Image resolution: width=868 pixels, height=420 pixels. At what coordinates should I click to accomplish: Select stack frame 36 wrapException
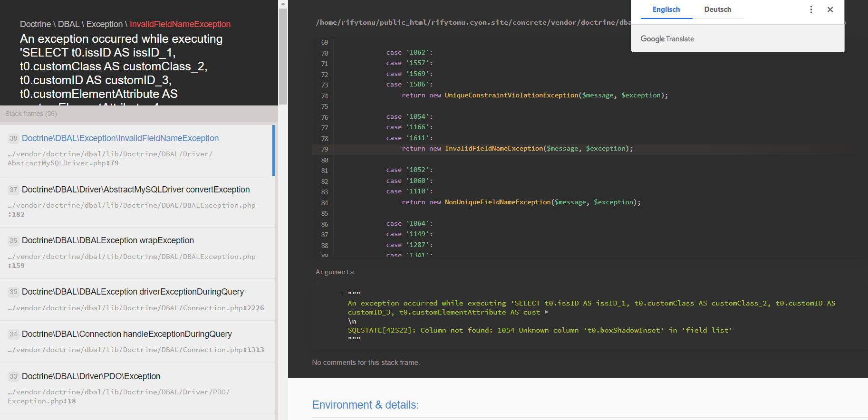point(107,240)
